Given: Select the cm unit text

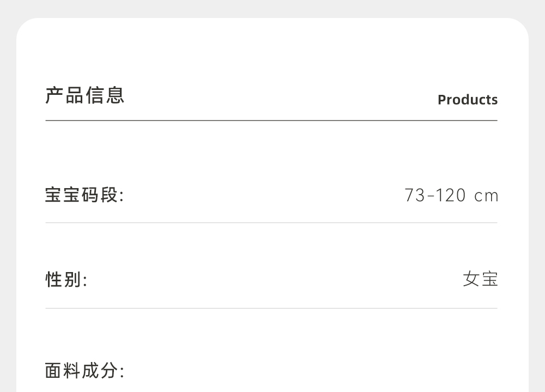Looking at the screenshot, I should 486,196.
